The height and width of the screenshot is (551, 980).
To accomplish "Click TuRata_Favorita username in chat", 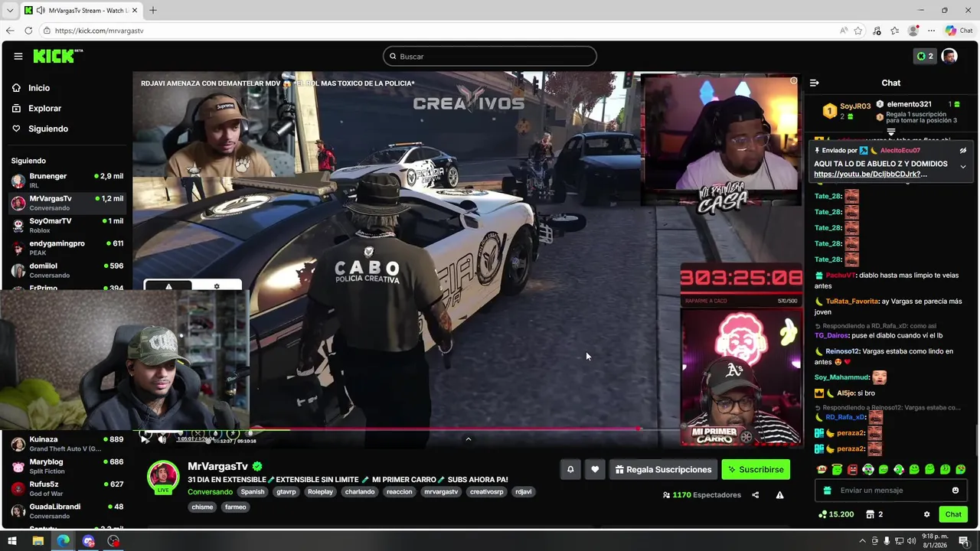I will pos(852,302).
